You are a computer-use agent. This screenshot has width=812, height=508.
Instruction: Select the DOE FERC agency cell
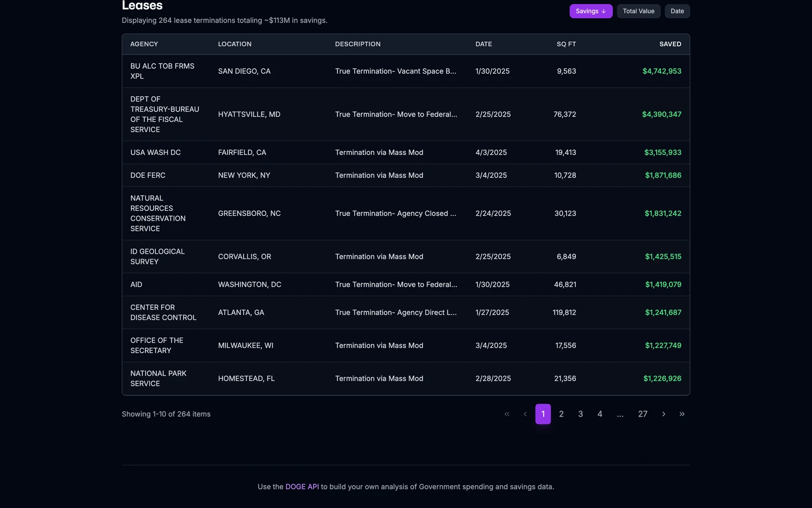pyautogui.click(x=148, y=175)
